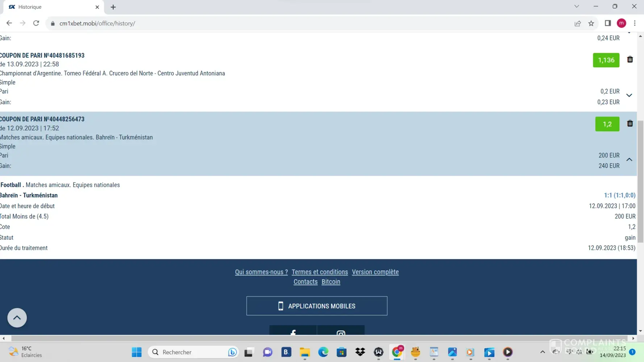The height and width of the screenshot is (362, 644).
Task: Open the Bitcoin footer link
Action: pyautogui.click(x=331, y=282)
